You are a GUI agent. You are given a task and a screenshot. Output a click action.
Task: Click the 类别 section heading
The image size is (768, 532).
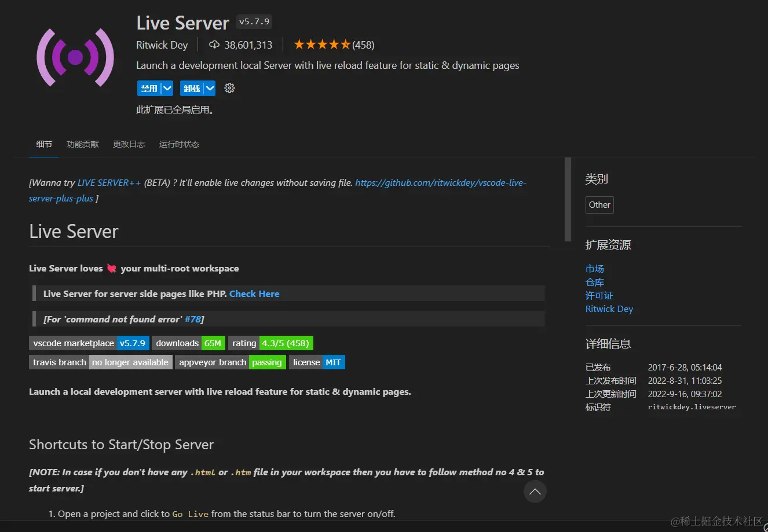pos(597,179)
